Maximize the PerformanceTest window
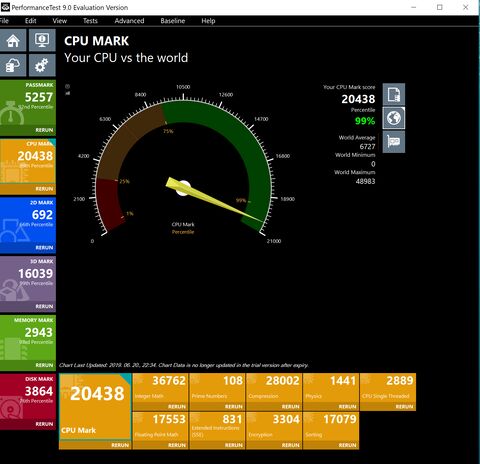 [440, 7]
